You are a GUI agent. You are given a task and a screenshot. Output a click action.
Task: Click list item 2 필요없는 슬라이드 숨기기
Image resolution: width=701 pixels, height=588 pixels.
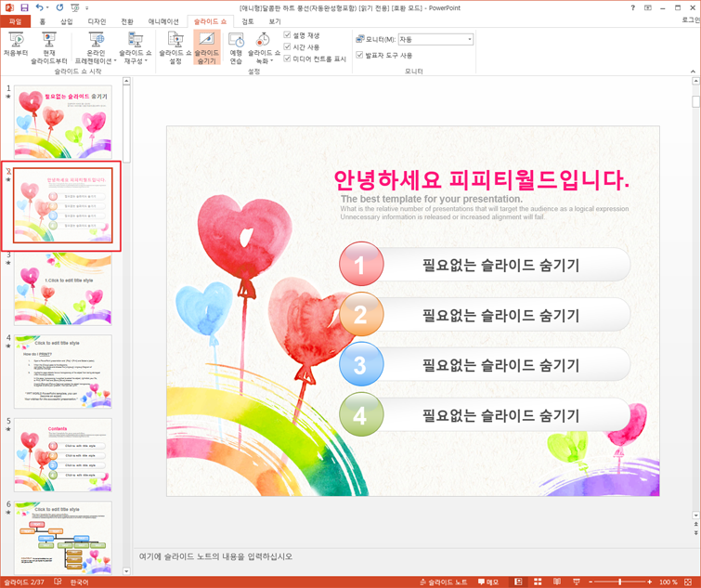coord(500,315)
